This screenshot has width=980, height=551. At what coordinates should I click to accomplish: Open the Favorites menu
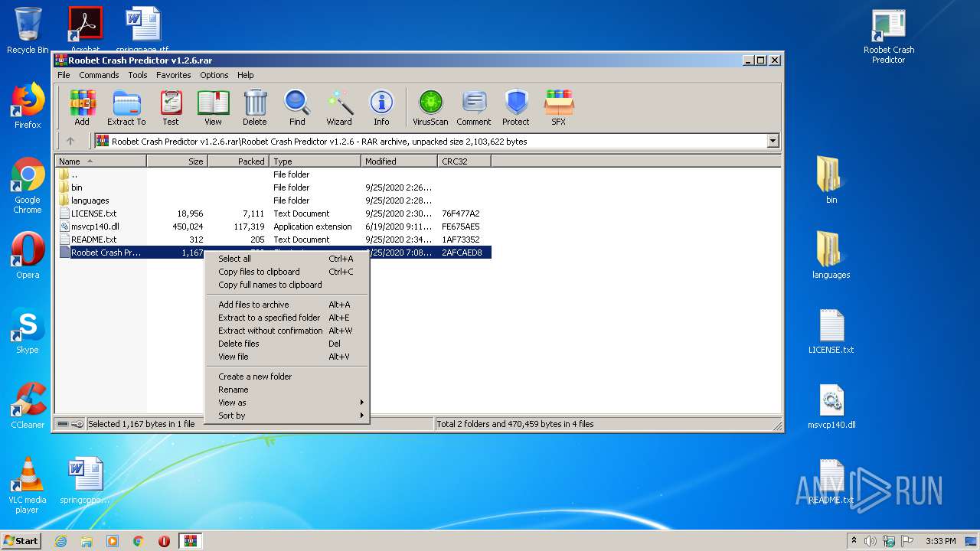coord(174,75)
